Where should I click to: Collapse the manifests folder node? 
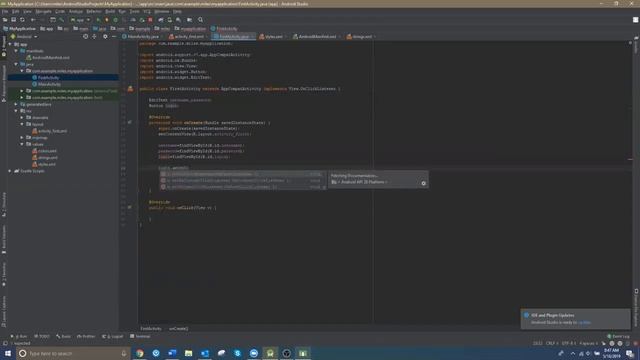(16, 51)
